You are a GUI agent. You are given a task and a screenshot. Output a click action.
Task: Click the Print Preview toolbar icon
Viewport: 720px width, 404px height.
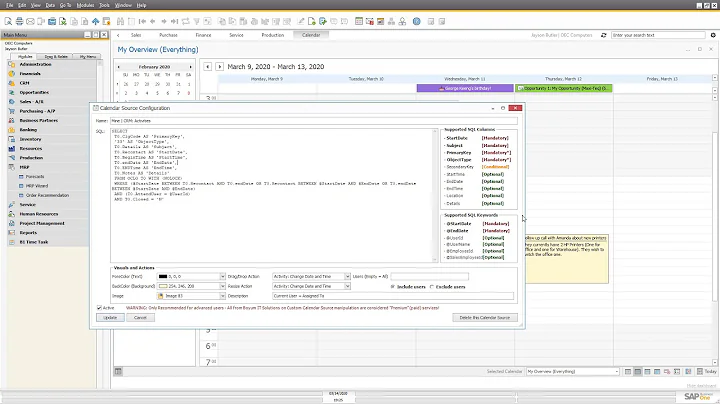[x=8, y=21]
